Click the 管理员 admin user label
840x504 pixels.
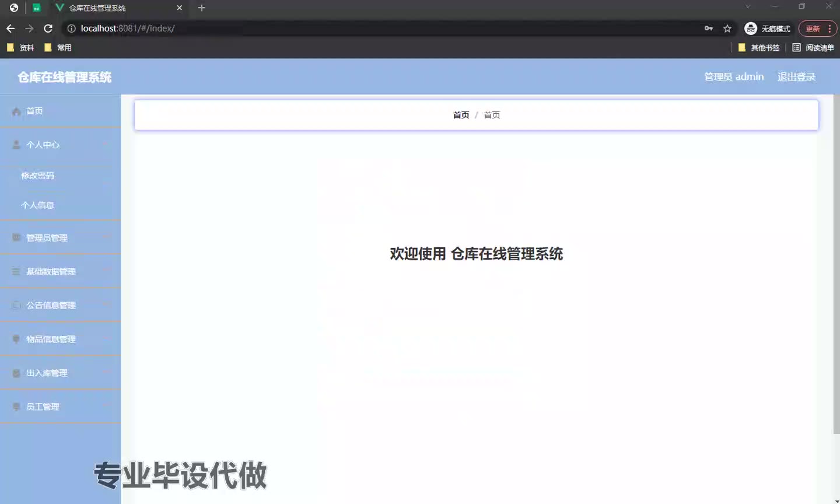click(x=734, y=76)
